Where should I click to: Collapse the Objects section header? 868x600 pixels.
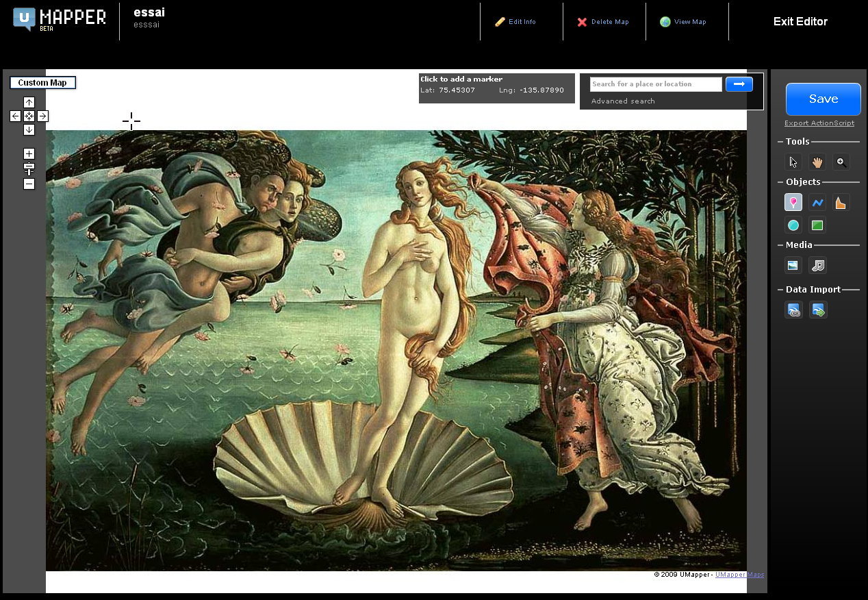803,182
